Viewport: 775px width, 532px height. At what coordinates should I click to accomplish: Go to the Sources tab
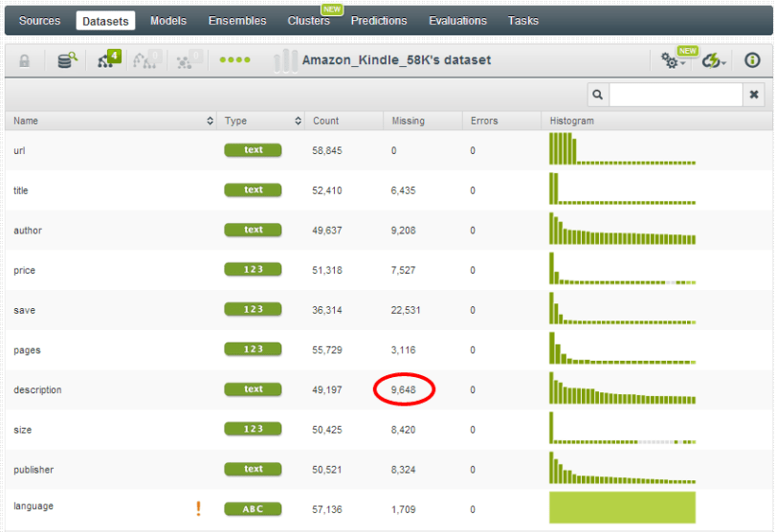[x=39, y=20]
